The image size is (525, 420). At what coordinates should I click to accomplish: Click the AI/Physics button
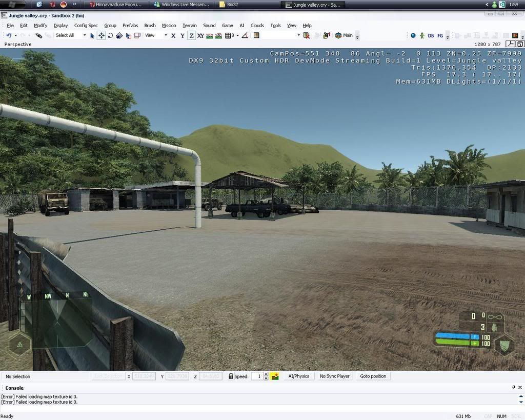point(299,376)
